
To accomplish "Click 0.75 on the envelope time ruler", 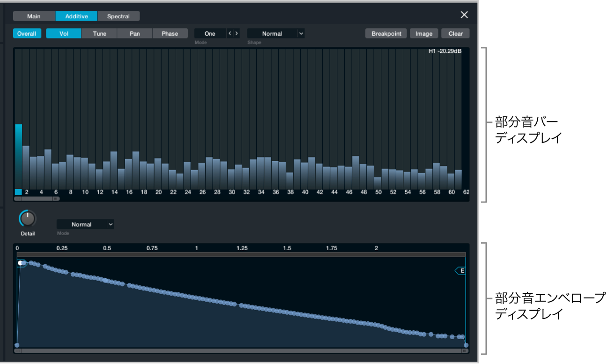I will pos(152,248).
